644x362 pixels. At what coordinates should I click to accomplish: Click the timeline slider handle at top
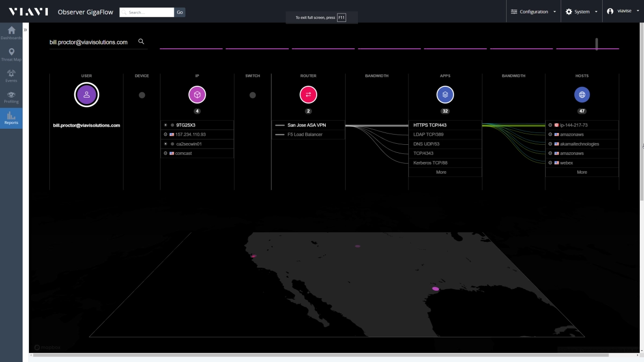597,43
